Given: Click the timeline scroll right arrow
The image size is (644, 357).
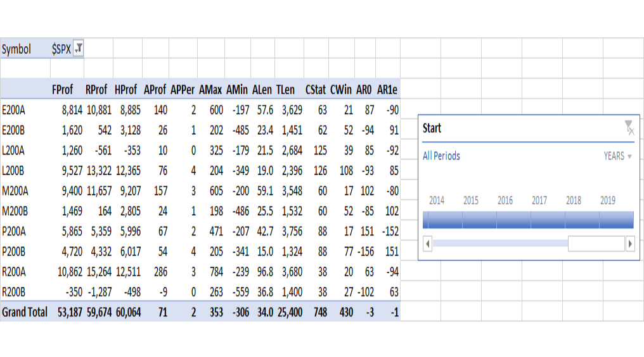Looking at the screenshot, I should point(630,244).
